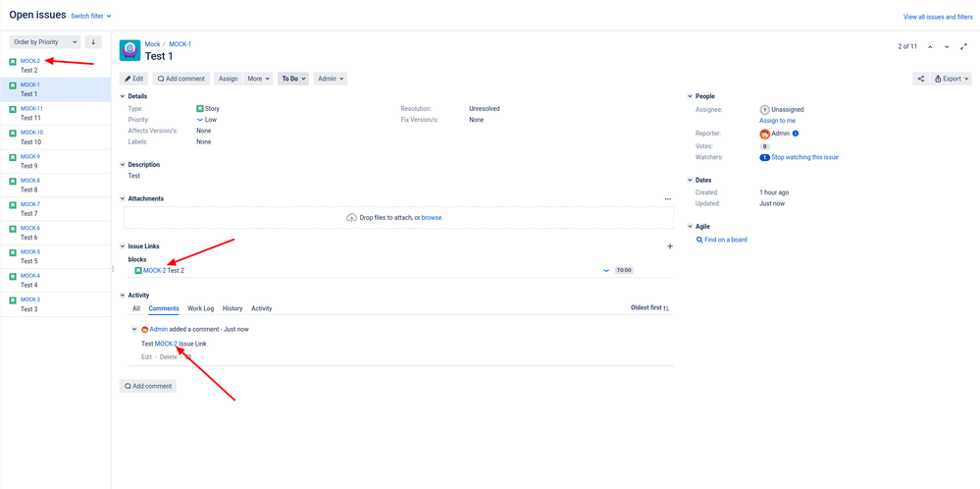The image size is (980, 489).
Task: Click the attachment drop zone area
Action: pos(398,218)
